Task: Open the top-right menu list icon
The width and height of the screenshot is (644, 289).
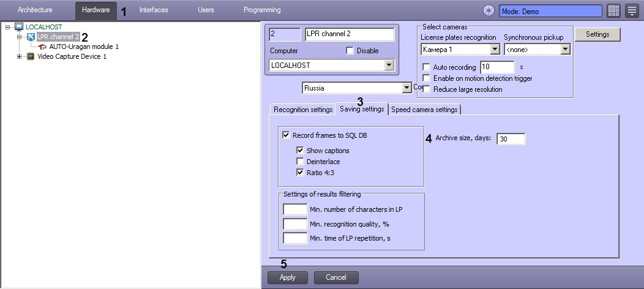Action: tap(632, 10)
